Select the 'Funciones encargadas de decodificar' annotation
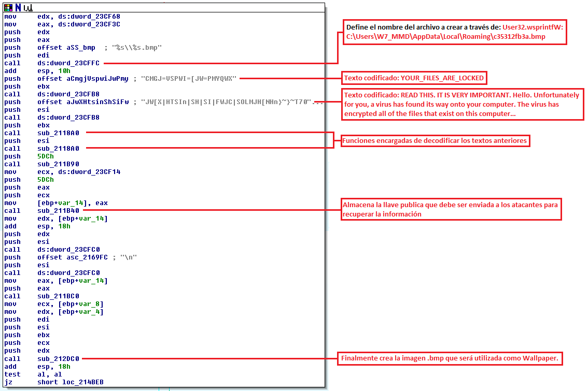This screenshot has width=588, height=391. 435,140
